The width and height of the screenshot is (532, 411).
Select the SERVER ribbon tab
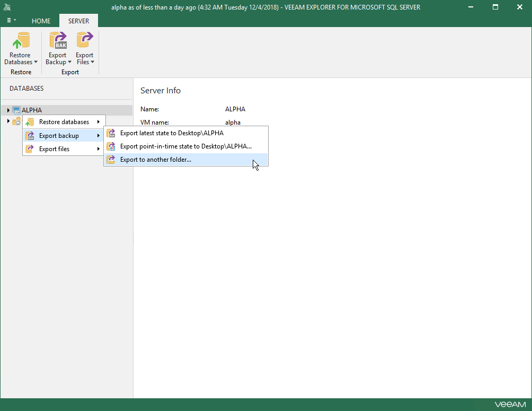[79, 21]
